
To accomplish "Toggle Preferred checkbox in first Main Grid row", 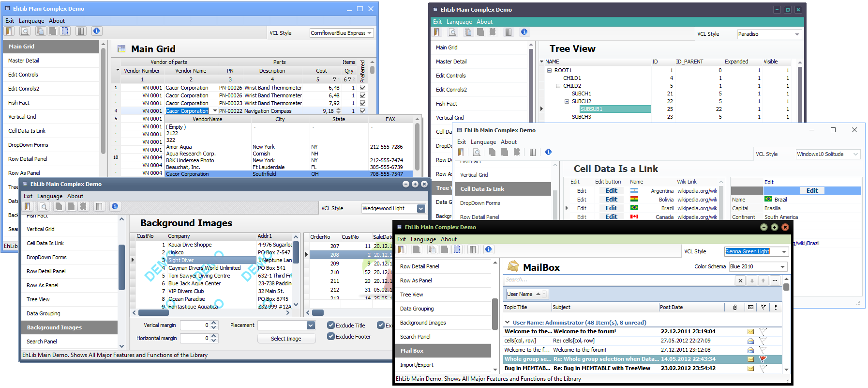I will (362, 88).
